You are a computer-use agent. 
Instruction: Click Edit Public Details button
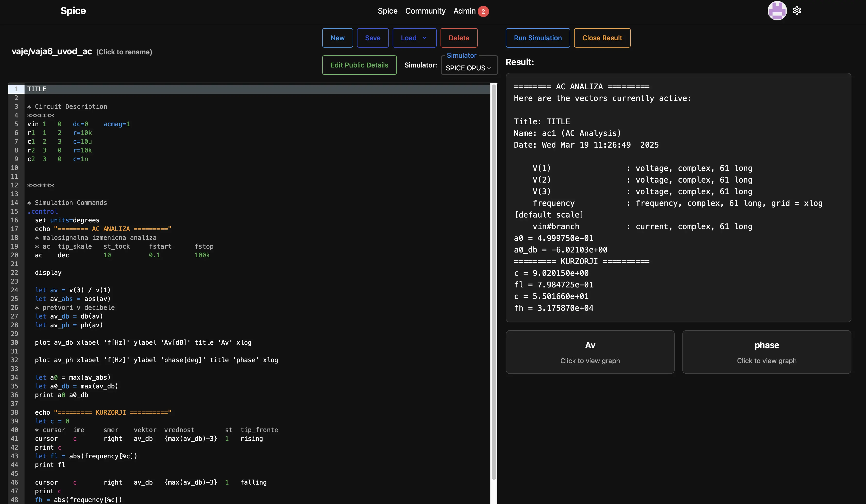pos(359,65)
